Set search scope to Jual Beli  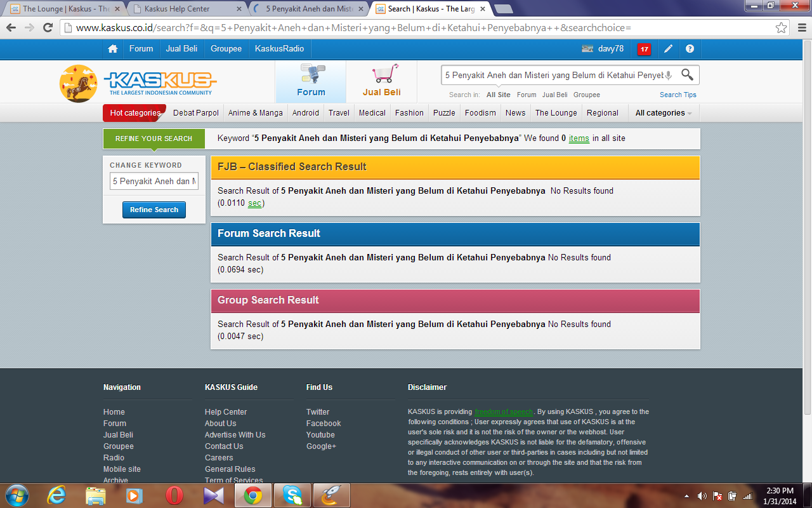[x=555, y=95]
